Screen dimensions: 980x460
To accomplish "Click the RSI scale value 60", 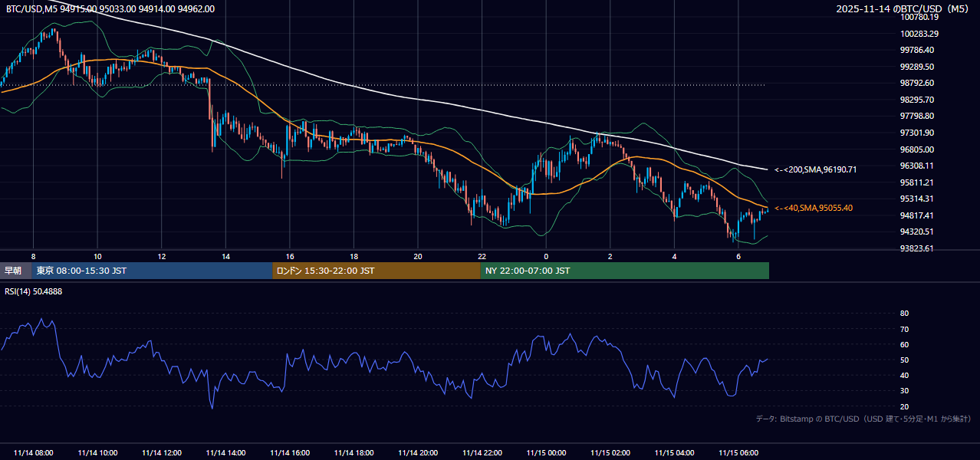I will tap(905, 344).
